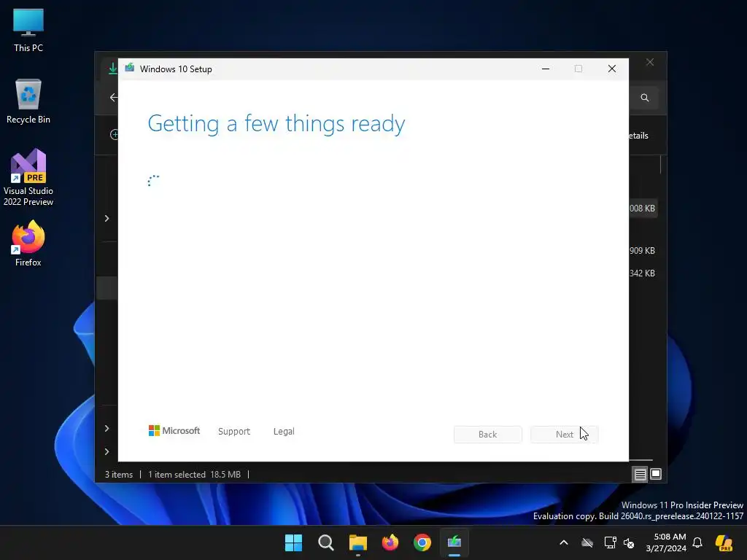Screen dimensions: 747x560
Task: Click the Windows 10 Setup title icon
Action: 130,68
